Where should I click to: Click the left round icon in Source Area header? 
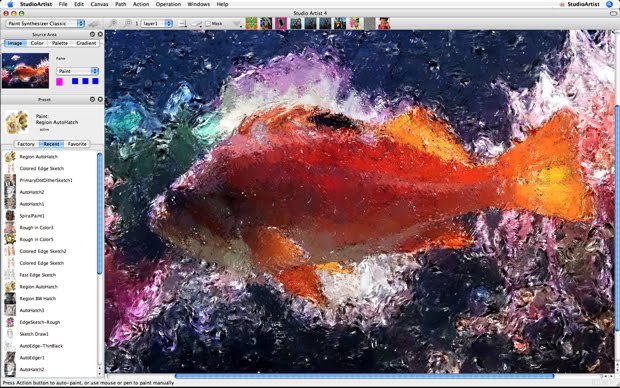pyautogui.click(x=92, y=34)
